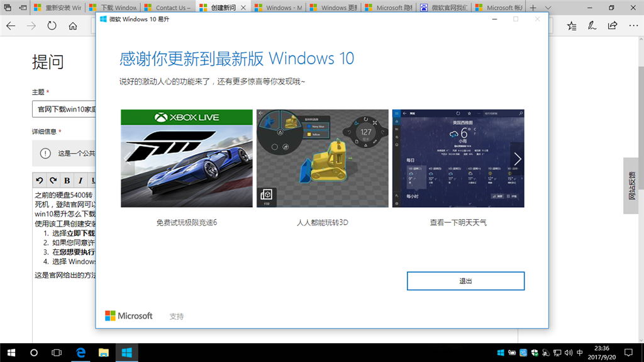Click the Edge icon on the taskbar

pos(80,353)
